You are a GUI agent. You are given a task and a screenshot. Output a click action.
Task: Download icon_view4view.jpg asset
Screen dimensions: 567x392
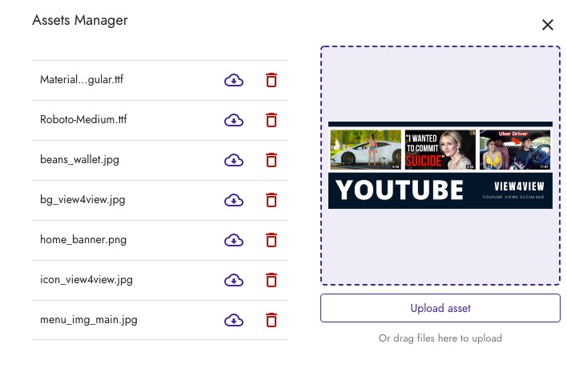click(x=234, y=281)
